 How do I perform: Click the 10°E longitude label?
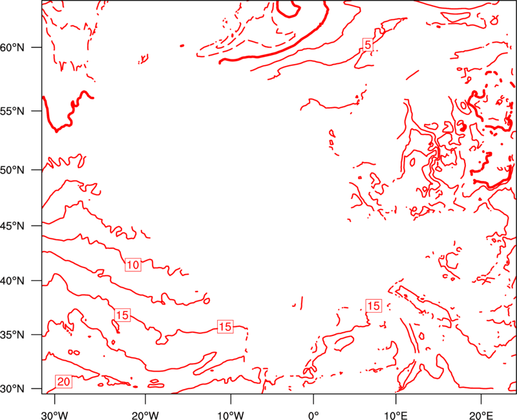pos(396,415)
